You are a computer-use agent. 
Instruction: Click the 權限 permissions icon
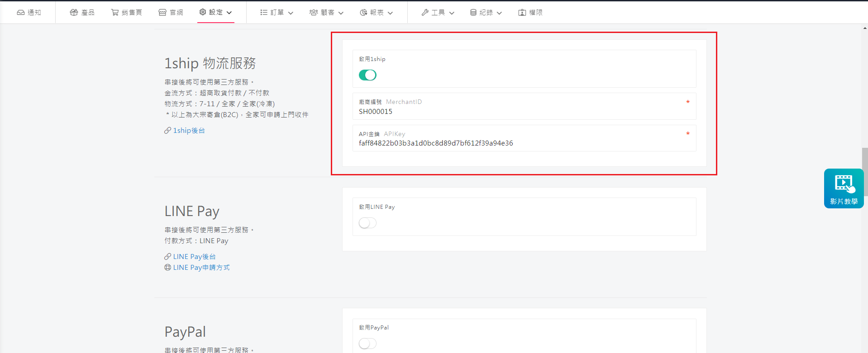522,13
